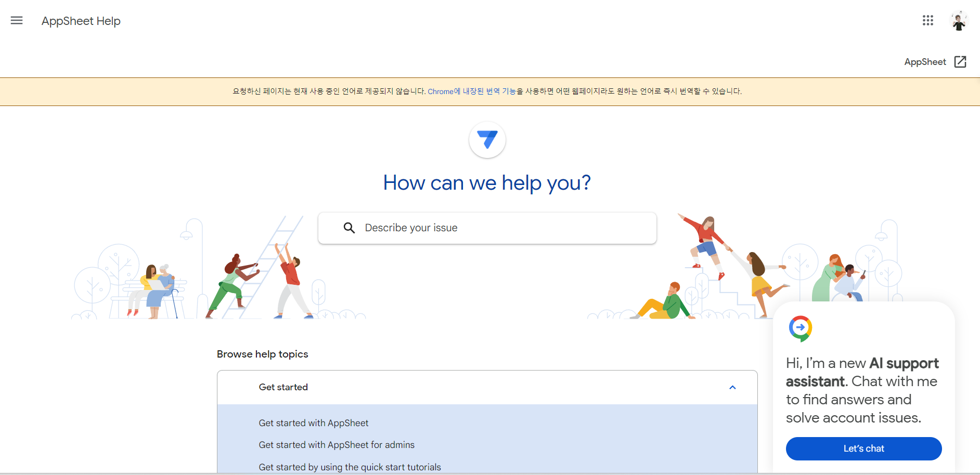This screenshot has height=475, width=980.
Task: Click the AppSheet Help title
Action: [x=81, y=21]
